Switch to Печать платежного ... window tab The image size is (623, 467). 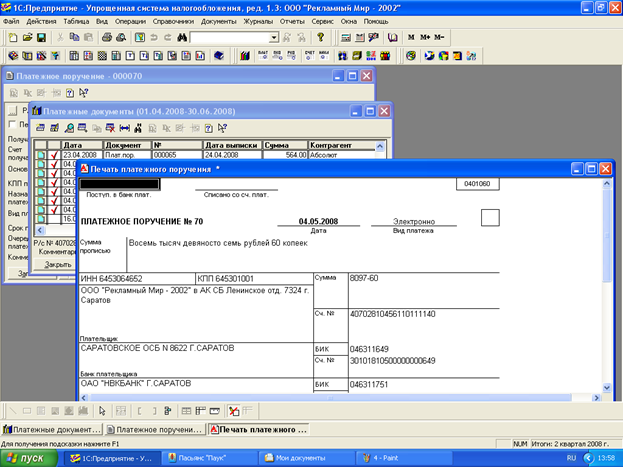pos(258,430)
